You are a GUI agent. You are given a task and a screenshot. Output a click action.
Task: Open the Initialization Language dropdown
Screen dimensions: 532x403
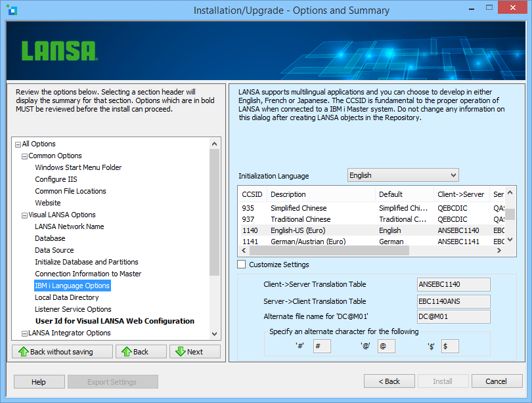[403, 175]
